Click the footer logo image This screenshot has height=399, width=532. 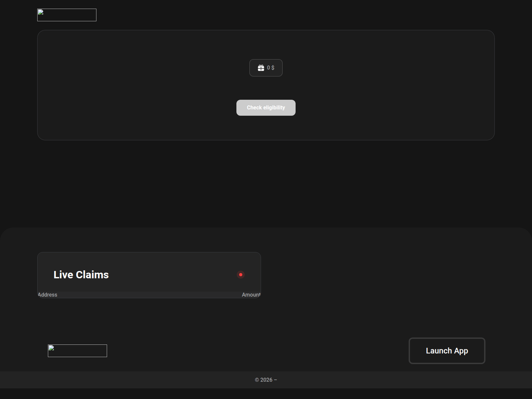coord(77,351)
